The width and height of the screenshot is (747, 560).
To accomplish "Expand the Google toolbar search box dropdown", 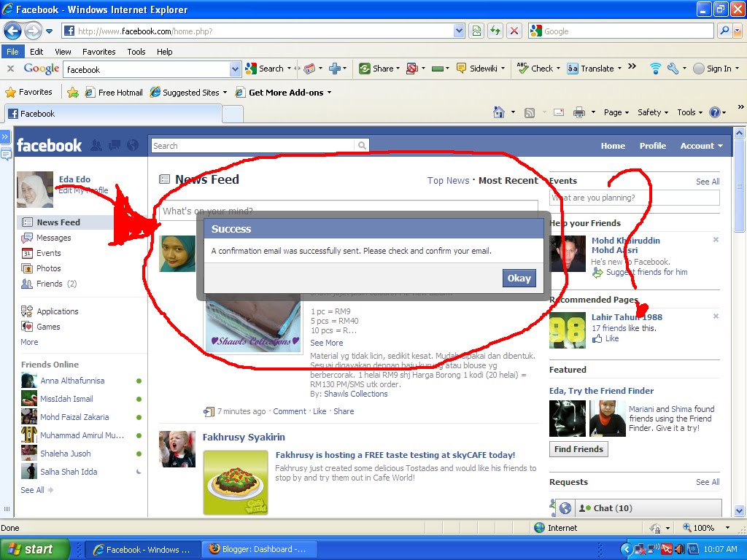I will (x=235, y=69).
